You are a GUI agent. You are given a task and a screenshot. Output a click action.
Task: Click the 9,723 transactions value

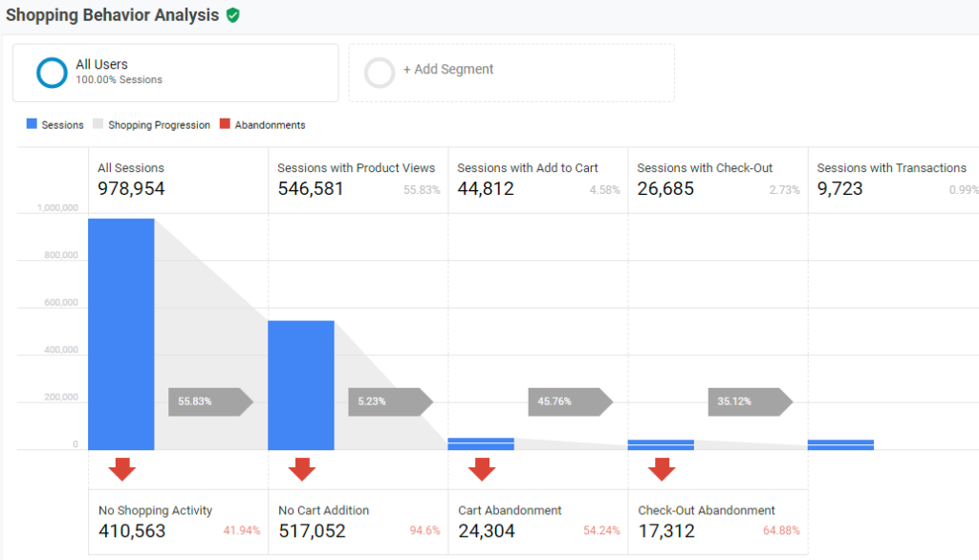(x=839, y=188)
